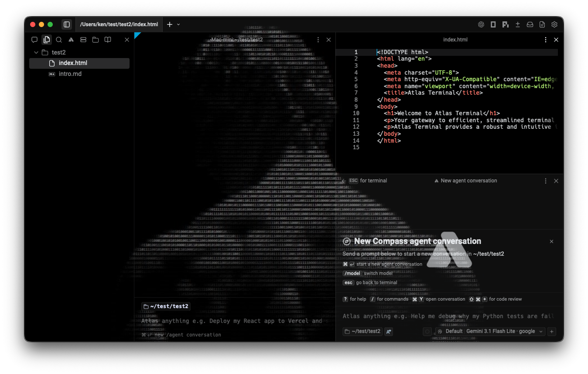Open the inbox tray icon

[x=530, y=24]
